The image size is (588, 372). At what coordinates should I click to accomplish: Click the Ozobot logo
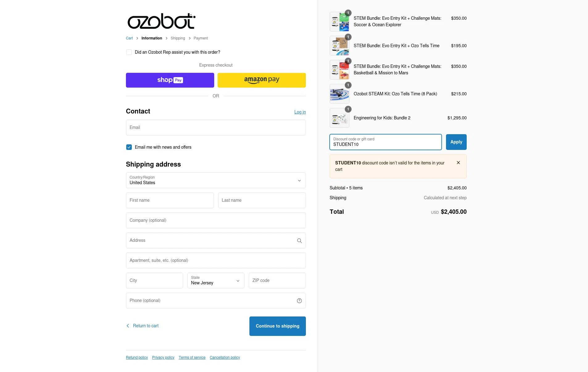pos(161,21)
